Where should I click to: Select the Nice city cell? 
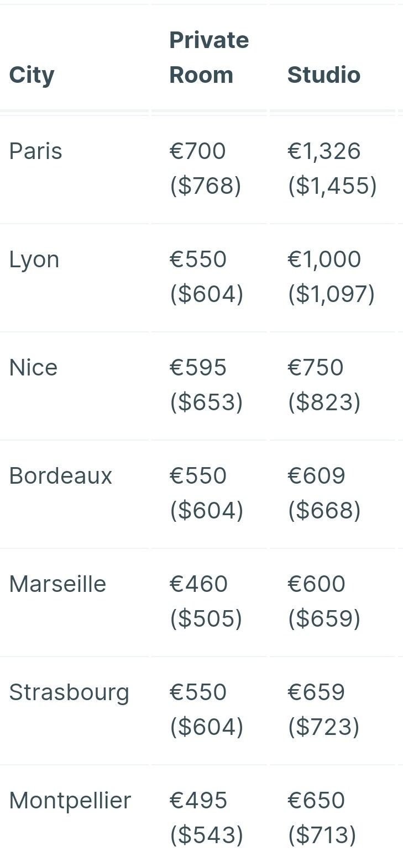click(33, 368)
